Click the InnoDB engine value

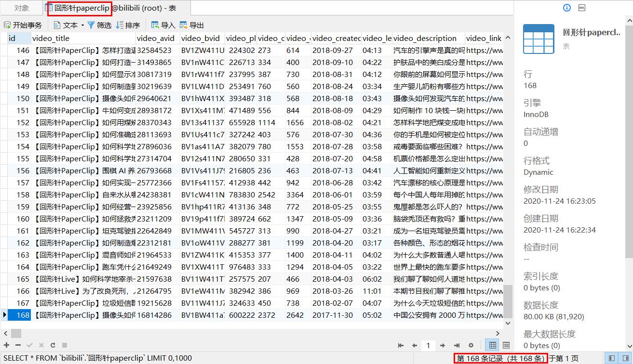536,115
